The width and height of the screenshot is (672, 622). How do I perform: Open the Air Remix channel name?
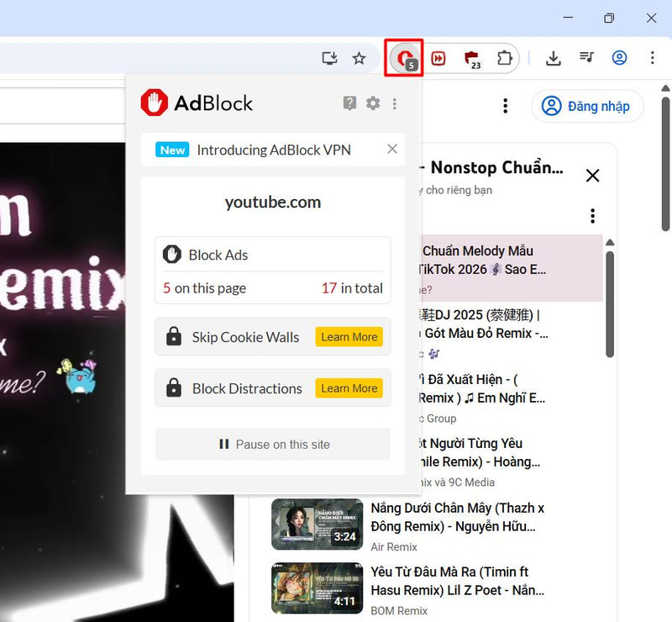[394, 546]
